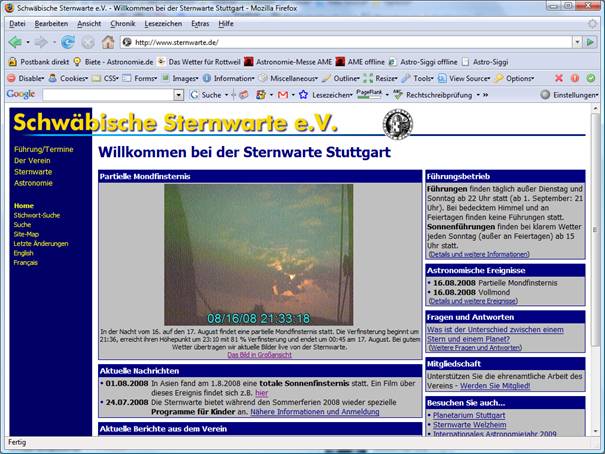Open the Chronik menu
Viewport: 605px width, 454px height.
123,24
